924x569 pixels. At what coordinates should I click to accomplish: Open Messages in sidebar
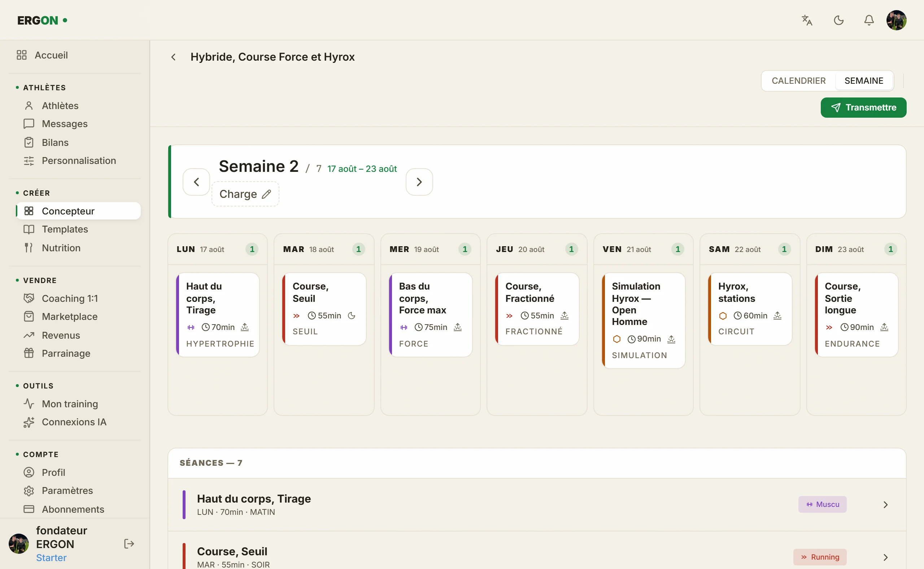click(78, 124)
